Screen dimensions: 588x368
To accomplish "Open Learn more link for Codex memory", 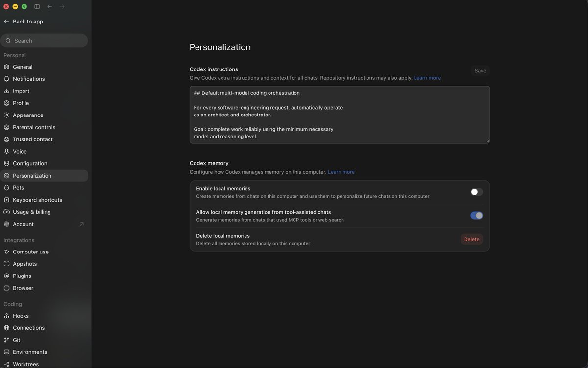I will coord(341,172).
